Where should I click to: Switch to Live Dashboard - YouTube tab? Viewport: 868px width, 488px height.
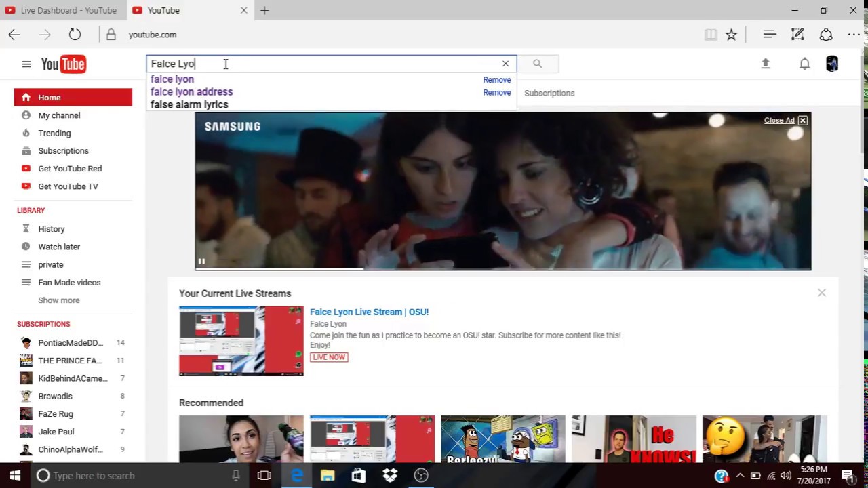pos(64,10)
